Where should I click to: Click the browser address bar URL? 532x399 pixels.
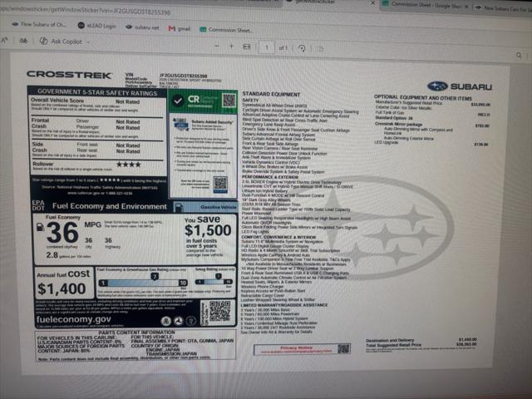click(85, 11)
